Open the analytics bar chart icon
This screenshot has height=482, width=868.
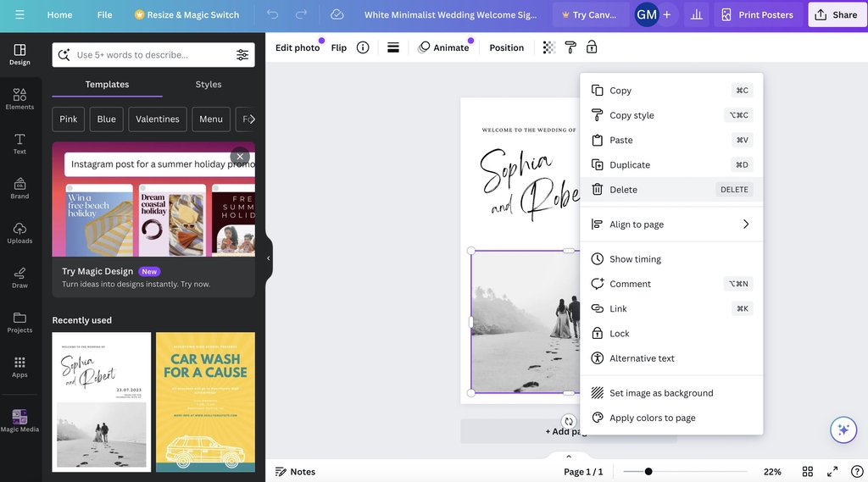coord(697,15)
